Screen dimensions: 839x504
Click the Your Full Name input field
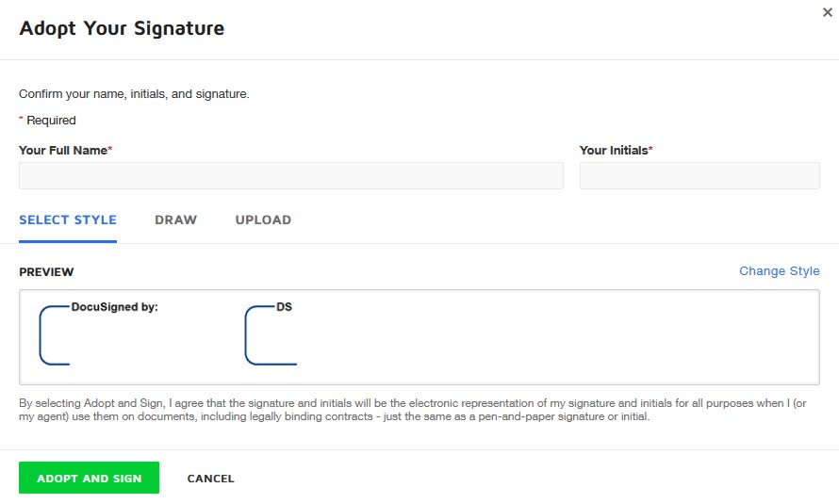(x=290, y=176)
